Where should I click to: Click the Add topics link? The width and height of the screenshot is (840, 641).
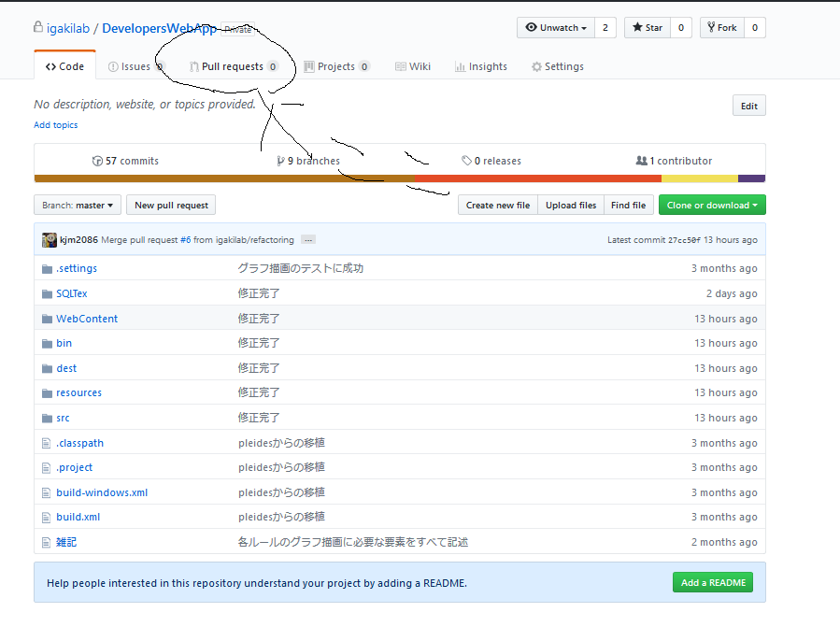click(x=56, y=125)
